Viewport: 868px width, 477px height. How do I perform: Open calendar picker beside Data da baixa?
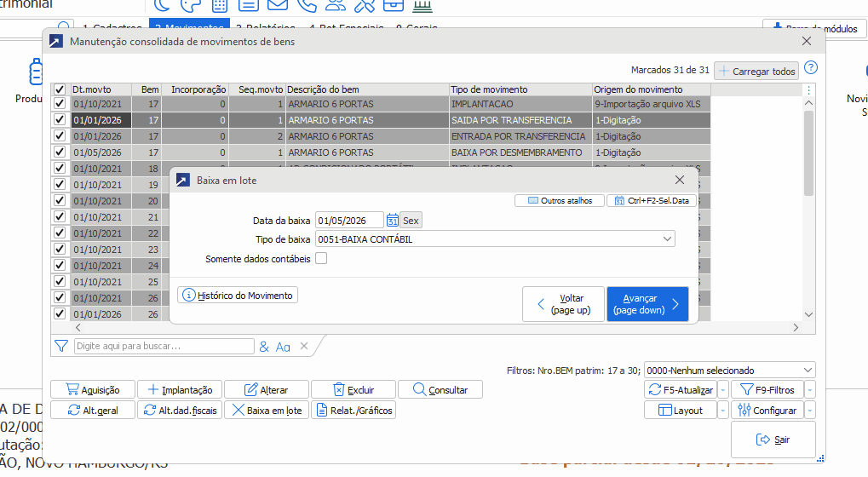(392, 221)
